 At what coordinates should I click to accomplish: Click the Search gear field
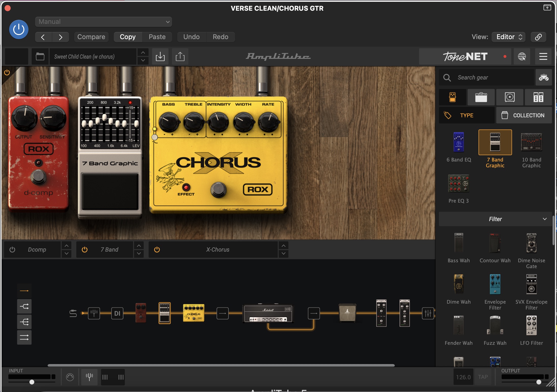click(x=486, y=77)
